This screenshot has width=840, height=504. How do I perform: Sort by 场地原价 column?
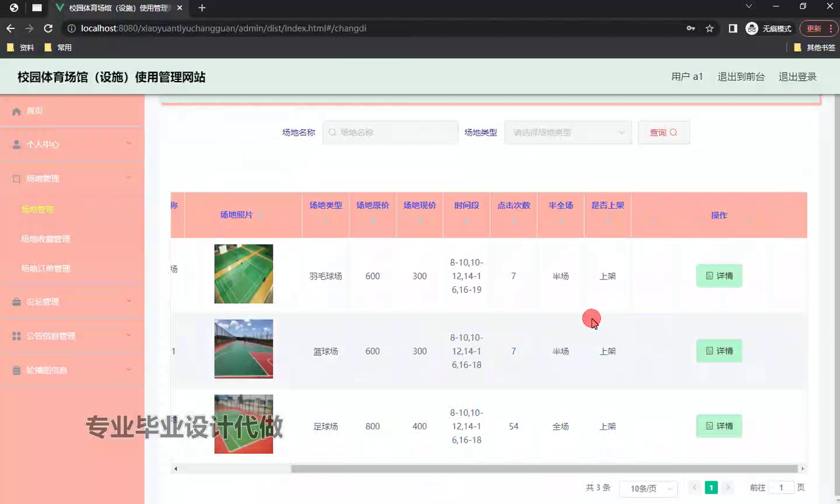click(372, 215)
